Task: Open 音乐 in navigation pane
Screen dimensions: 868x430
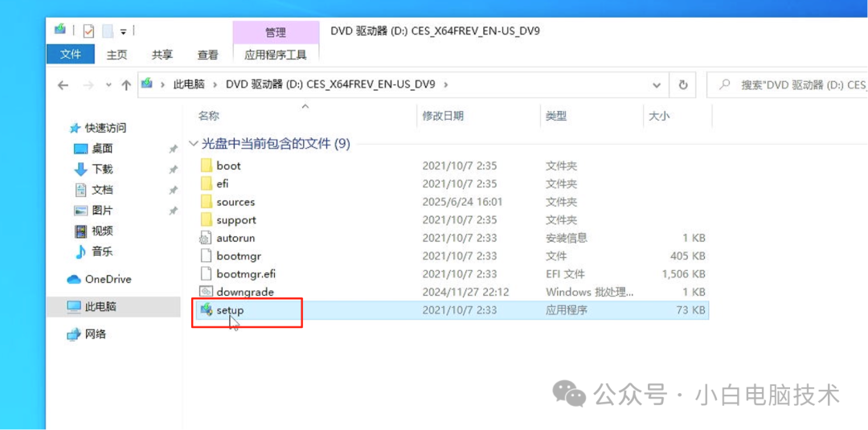Action: tap(93, 252)
